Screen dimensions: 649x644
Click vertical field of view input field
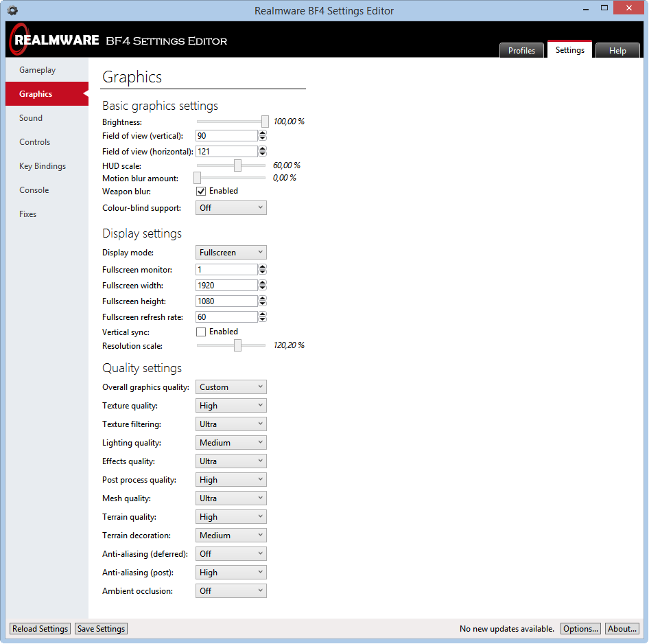(x=227, y=135)
